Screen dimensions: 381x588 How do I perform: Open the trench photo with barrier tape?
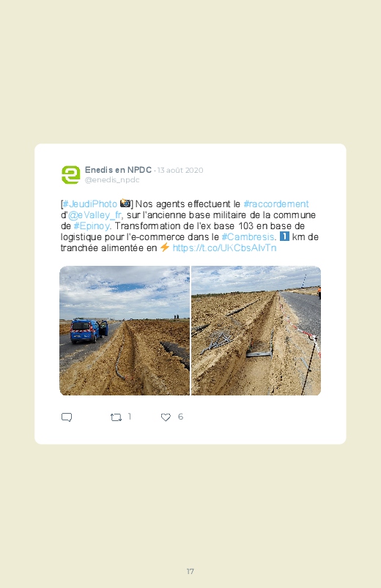coord(256,330)
